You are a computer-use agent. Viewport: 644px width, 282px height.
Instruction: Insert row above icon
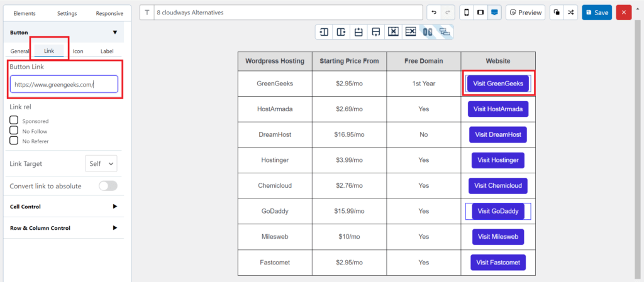(358, 31)
